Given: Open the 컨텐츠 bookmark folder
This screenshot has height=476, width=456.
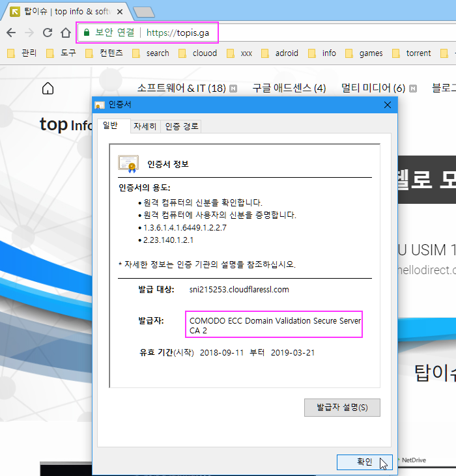Looking at the screenshot, I should pos(104,53).
